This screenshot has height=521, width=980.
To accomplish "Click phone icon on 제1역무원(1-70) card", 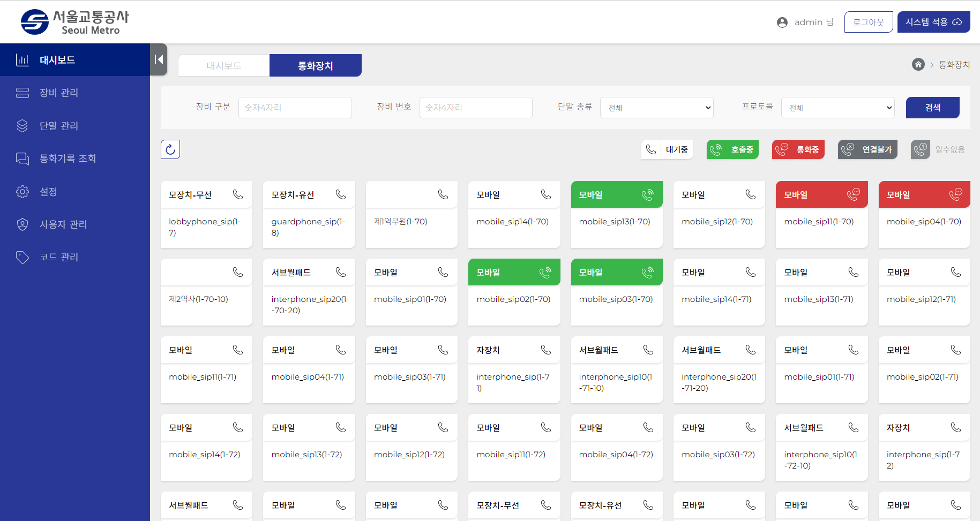I will click(443, 194).
